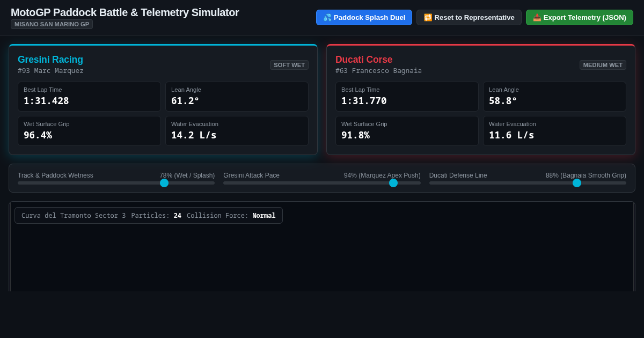Click 94% (Marquez Apex Push) value

382,175
